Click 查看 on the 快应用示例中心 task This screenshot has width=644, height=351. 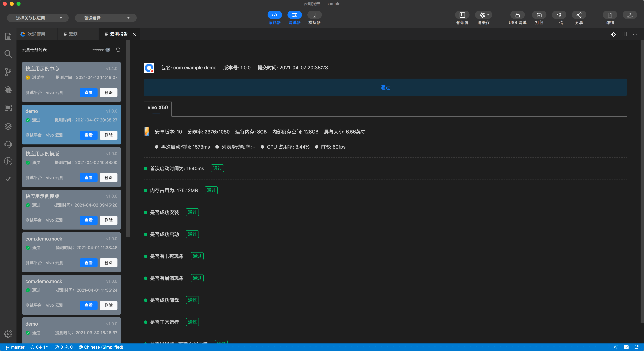coord(88,93)
